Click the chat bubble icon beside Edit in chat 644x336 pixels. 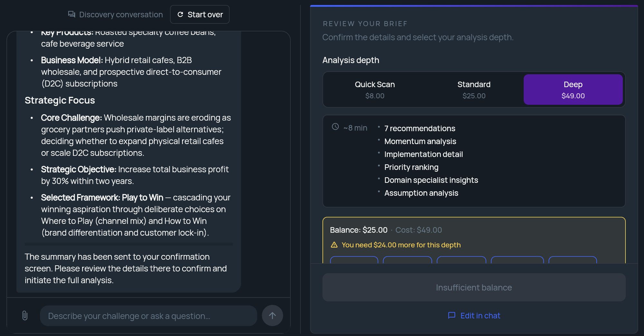pyautogui.click(x=452, y=315)
